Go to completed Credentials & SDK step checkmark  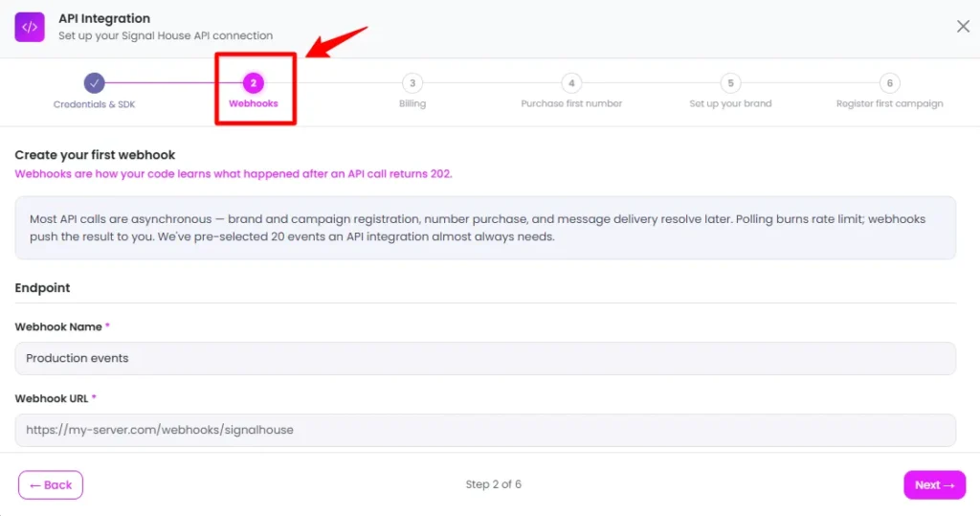95,82
